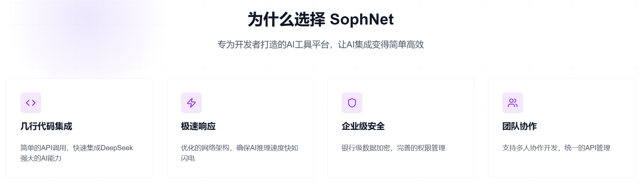The height and width of the screenshot is (189, 644).
Task: Click the 让AI集成变得简单高效 subtitle phrase
Action: 381,45
